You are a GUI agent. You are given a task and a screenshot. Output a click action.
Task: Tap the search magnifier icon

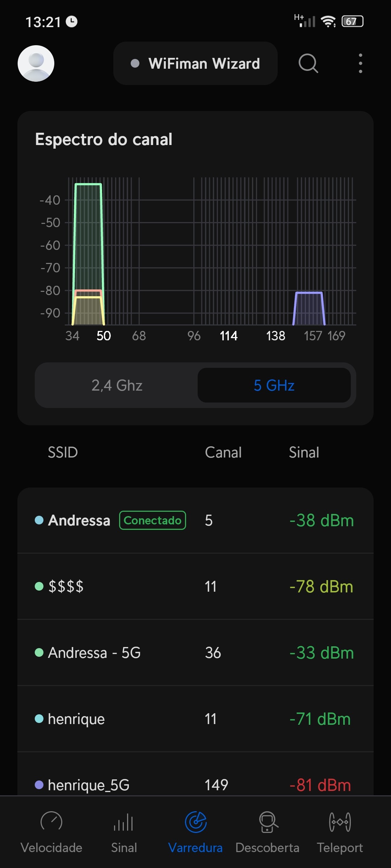[308, 64]
